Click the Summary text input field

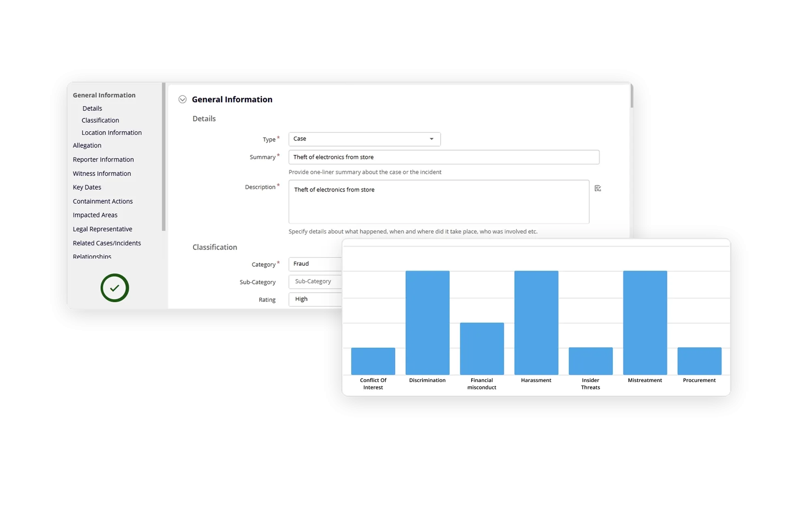pos(444,157)
